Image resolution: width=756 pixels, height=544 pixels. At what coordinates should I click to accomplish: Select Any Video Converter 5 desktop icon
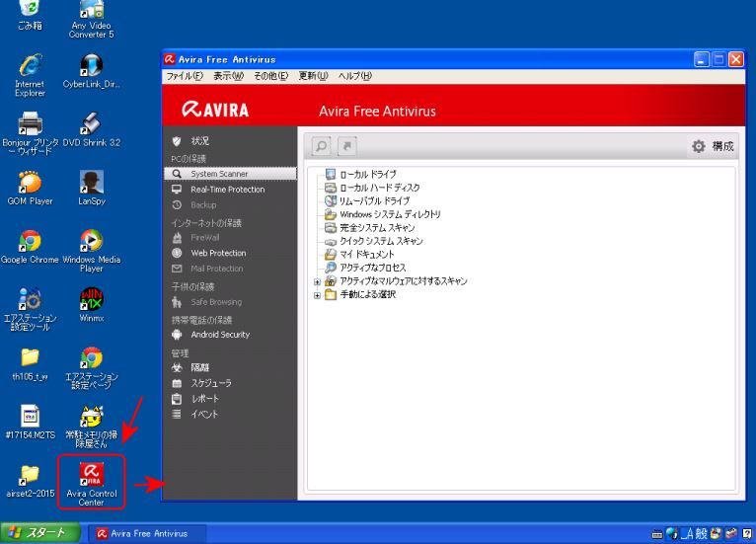(91, 20)
